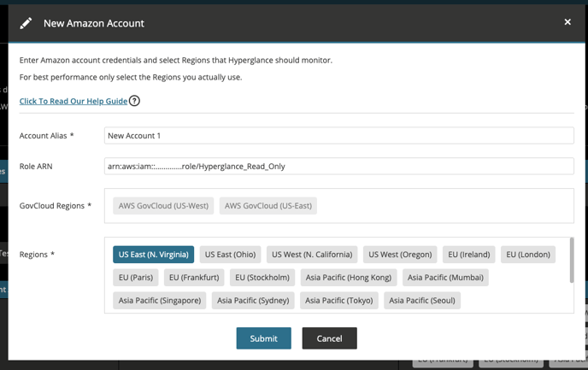
Task: Select EU (Paris) region
Action: [136, 278]
